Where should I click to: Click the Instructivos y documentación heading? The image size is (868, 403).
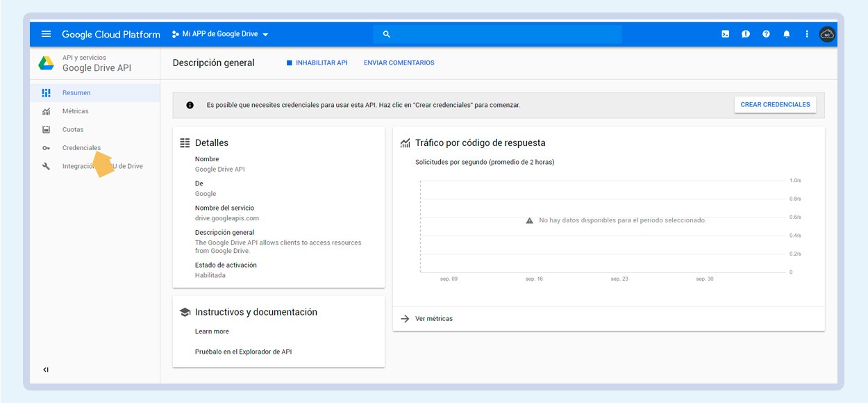tap(256, 313)
